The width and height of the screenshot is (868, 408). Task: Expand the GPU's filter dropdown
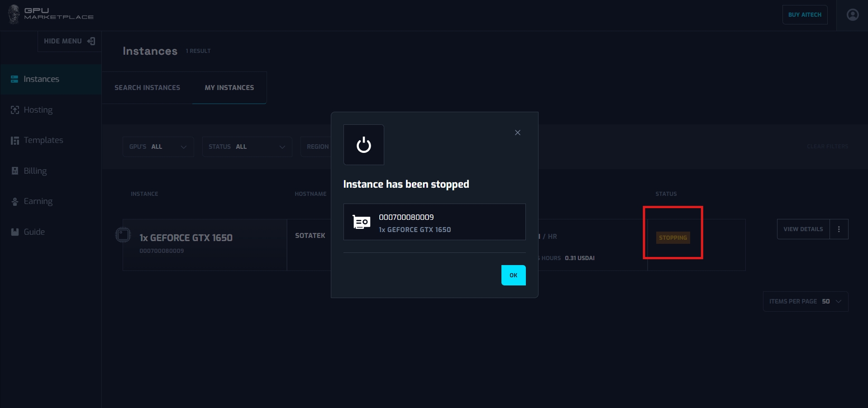click(158, 147)
